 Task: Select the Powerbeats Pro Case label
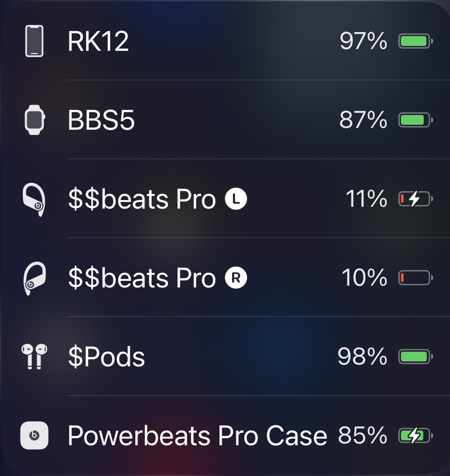pyautogui.click(x=198, y=435)
